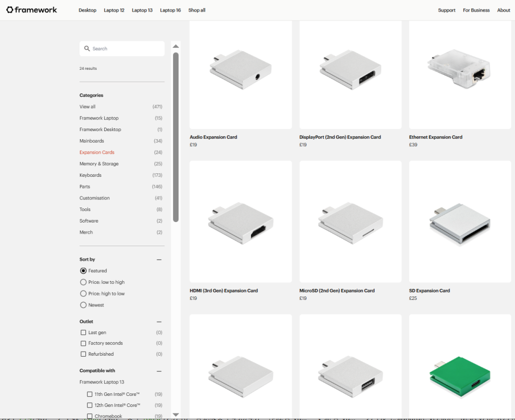Click the search magnifier icon

87,49
